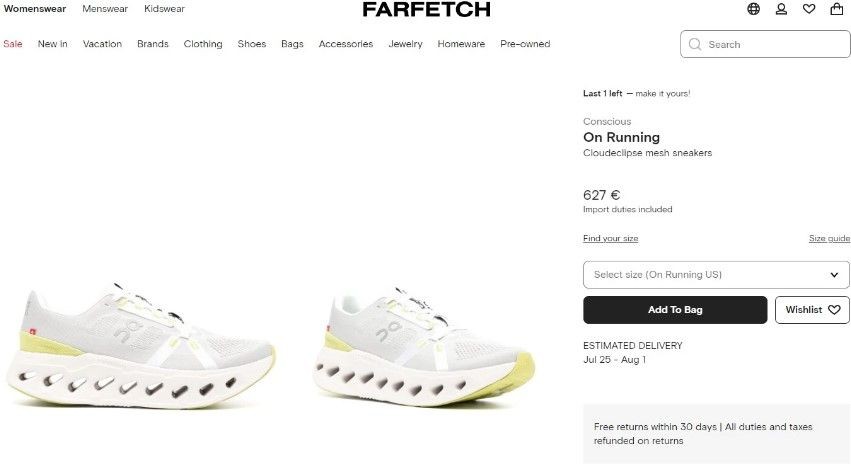
Task: Open the shopping bag icon
Action: [x=837, y=9]
